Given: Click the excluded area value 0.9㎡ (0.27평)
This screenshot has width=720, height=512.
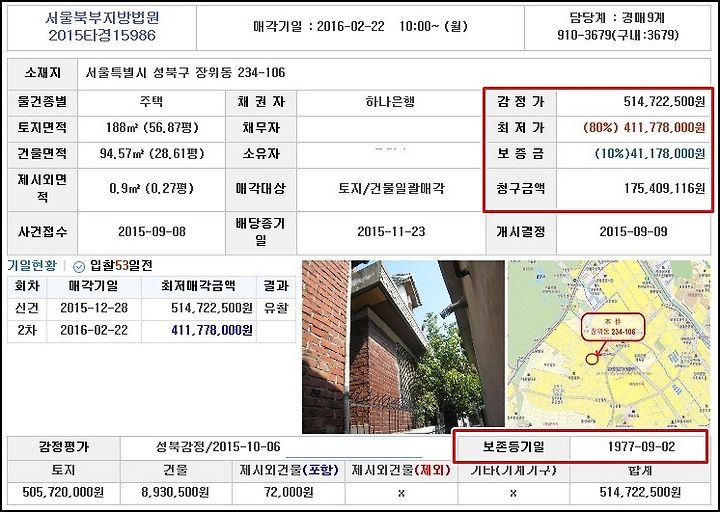Looking at the screenshot, I should [x=152, y=188].
